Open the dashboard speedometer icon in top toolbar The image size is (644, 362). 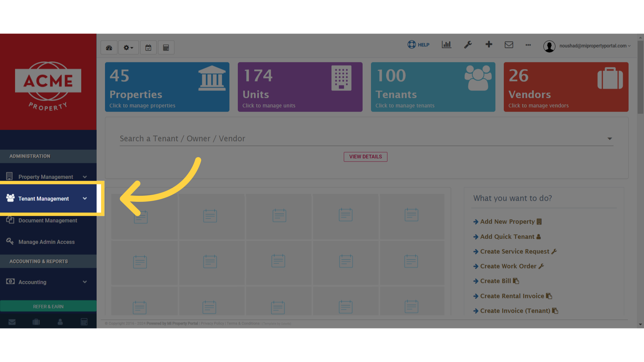click(x=109, y=47)
